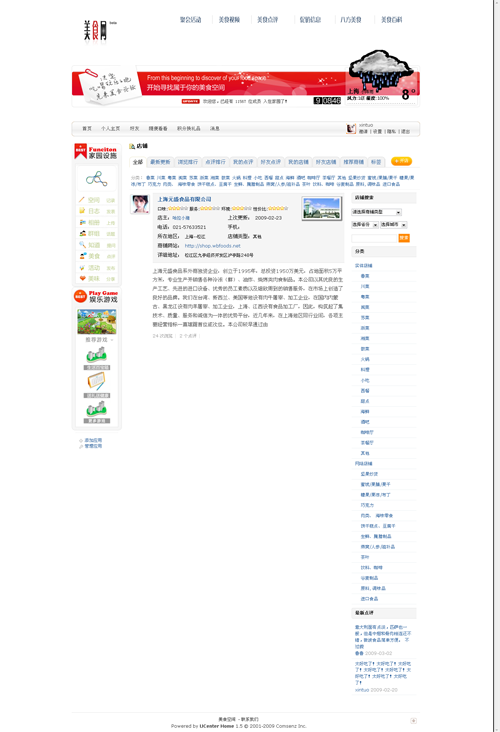Open 消息 in the user nav bar
The image size is (500, 732).
pyautogui.click(x=215, y=128)
